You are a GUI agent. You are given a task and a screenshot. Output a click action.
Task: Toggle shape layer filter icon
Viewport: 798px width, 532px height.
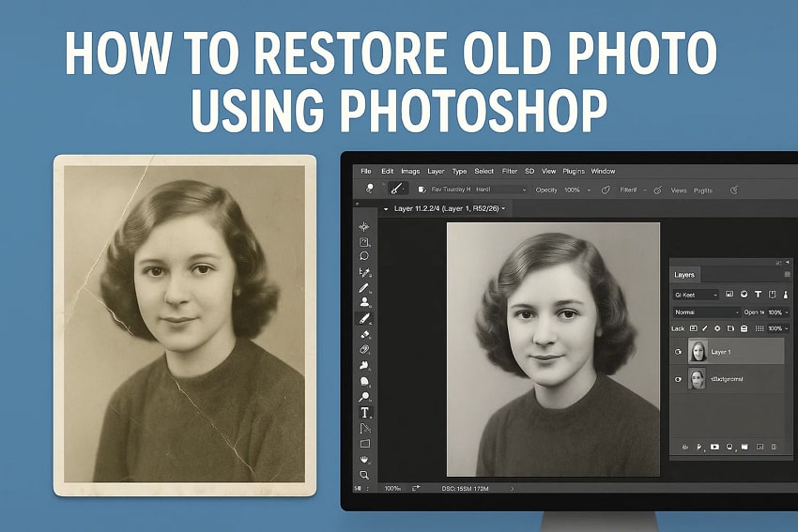pos(773,295)
